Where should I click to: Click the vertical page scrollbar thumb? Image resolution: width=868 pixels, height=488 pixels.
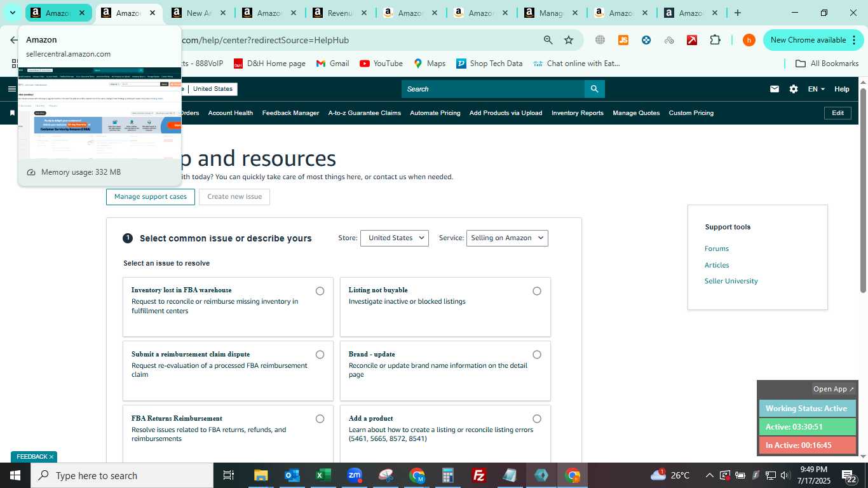[x=863, y=191]
